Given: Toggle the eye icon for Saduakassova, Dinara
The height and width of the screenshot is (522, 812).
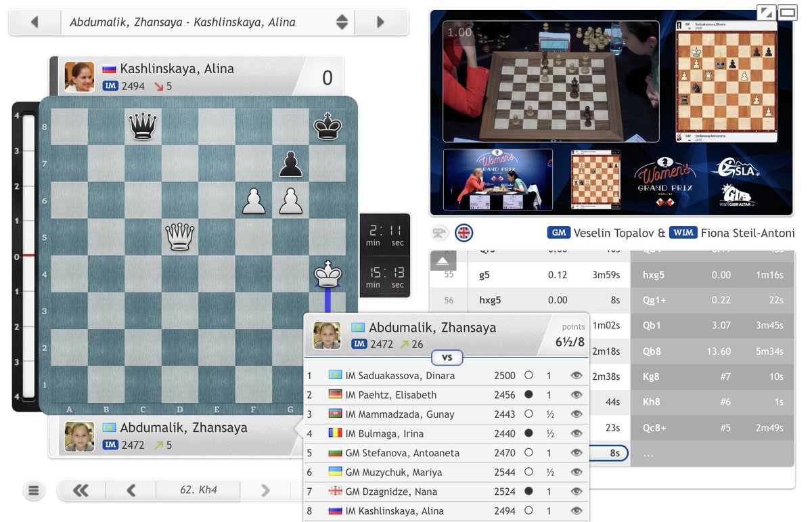Looking at the screenshot, I should tap(577, 375).
